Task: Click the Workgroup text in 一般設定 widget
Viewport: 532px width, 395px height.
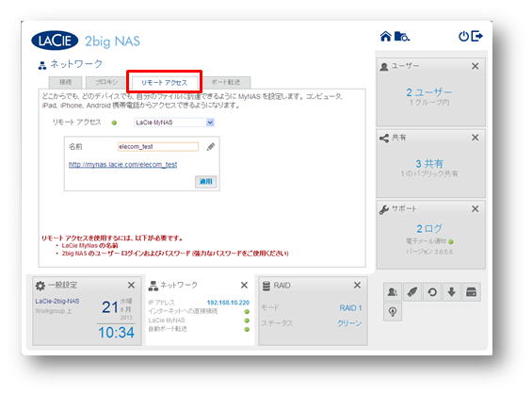Action: [54, 311]
